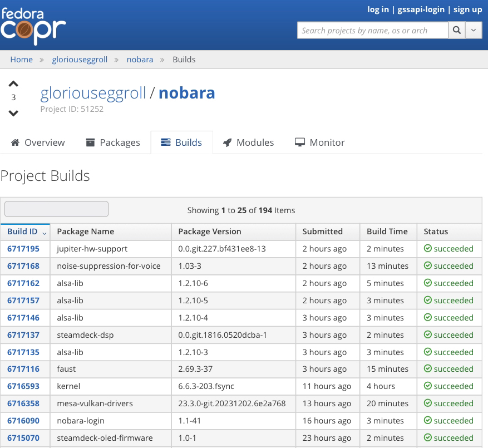Viewport: 488px width, 448px height.
Task: Click succeeded check icon for jupiter-hw-support
Action: [428, 248]
